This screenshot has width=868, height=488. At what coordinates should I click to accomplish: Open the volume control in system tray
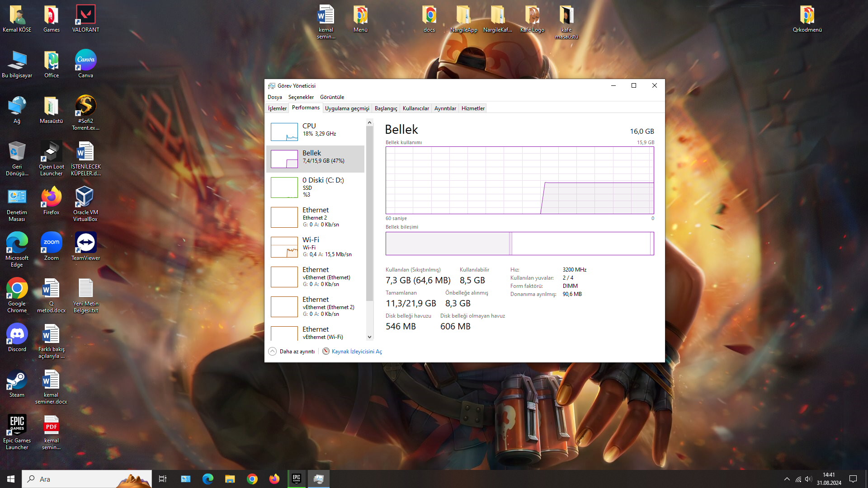tap(808, 479)
